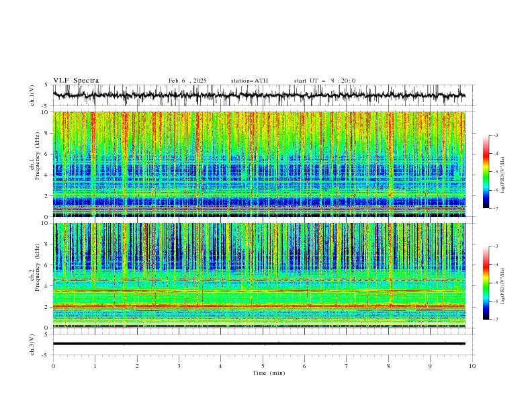This screenshot has height=411, width=532.
Task: Click time axis tick label '8'
Action: [388, 366]
